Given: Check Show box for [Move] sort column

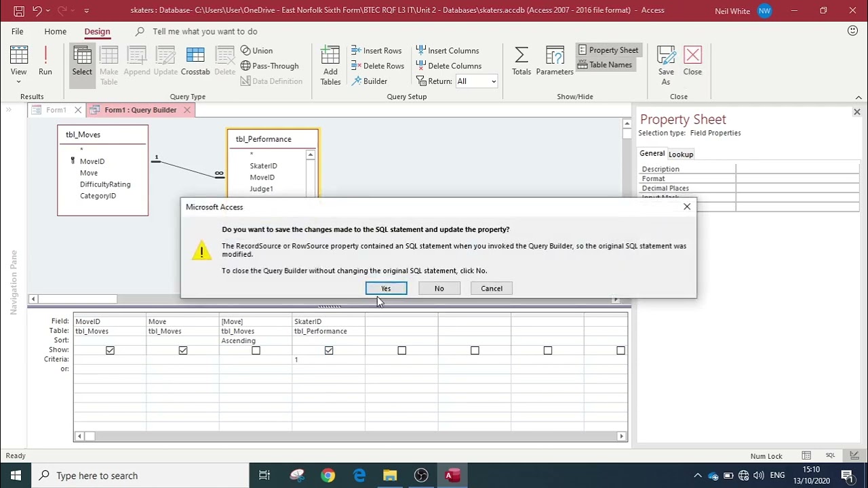Looking at the screenshot, I should click(256, 350).
